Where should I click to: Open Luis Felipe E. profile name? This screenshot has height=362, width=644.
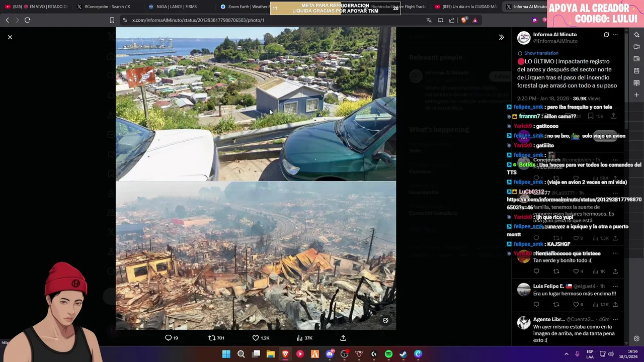click(x=548, y=286)
